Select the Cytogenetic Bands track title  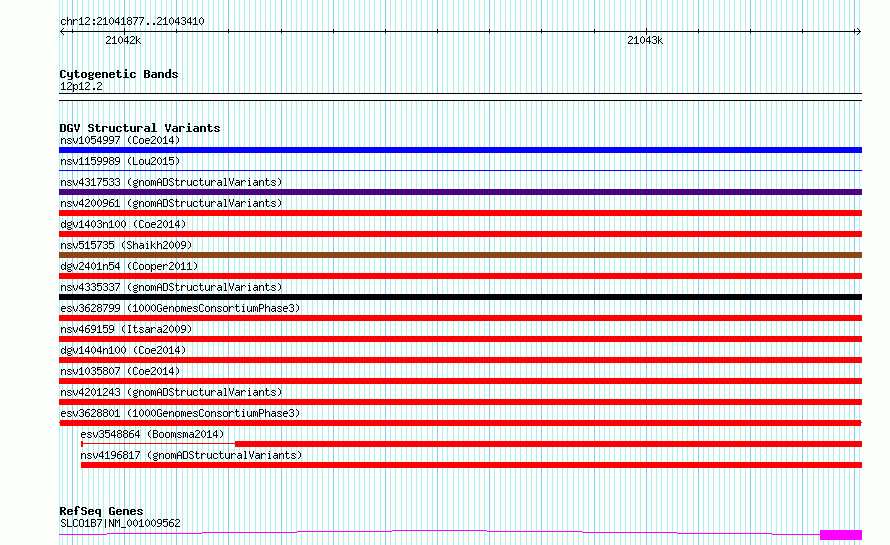[x=119, y=74]
